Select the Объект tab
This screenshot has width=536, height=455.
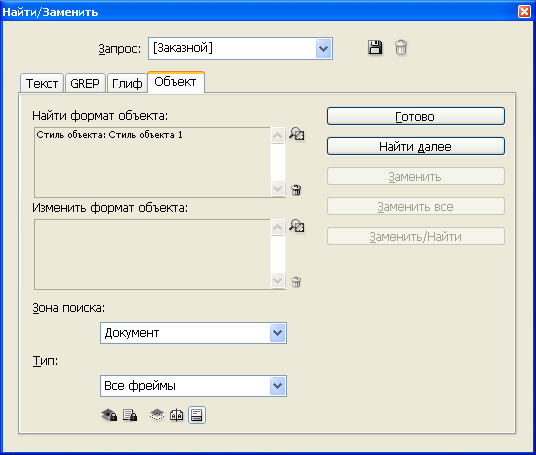click(176, 82)
